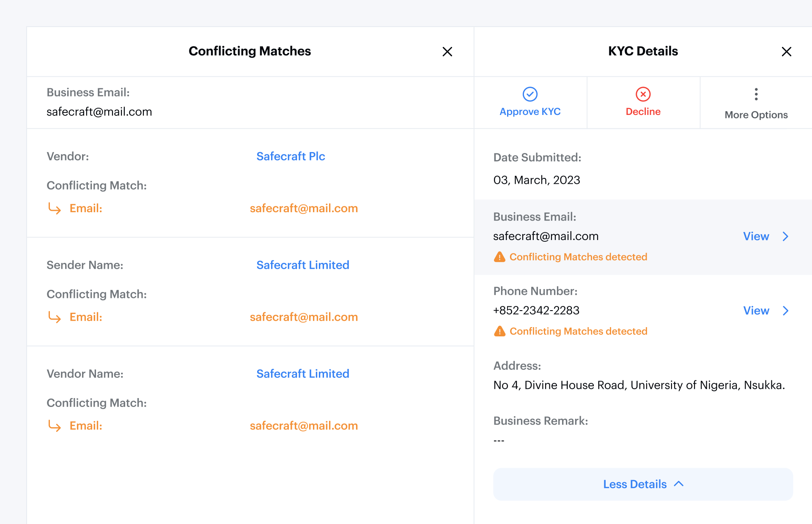
Task: Collapse with the Less Details button
Action: click(643, 484)
